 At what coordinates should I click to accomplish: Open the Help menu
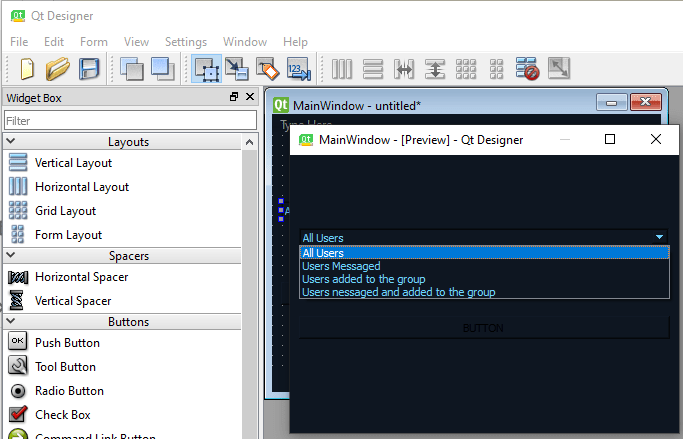coord(295,42)
